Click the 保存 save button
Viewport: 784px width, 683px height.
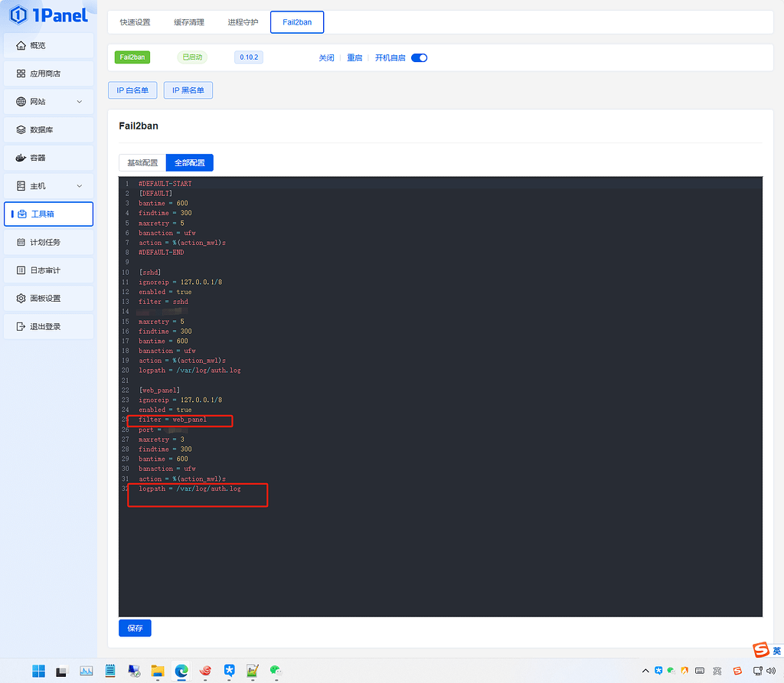pyautogui.click(x=135, y=627)
